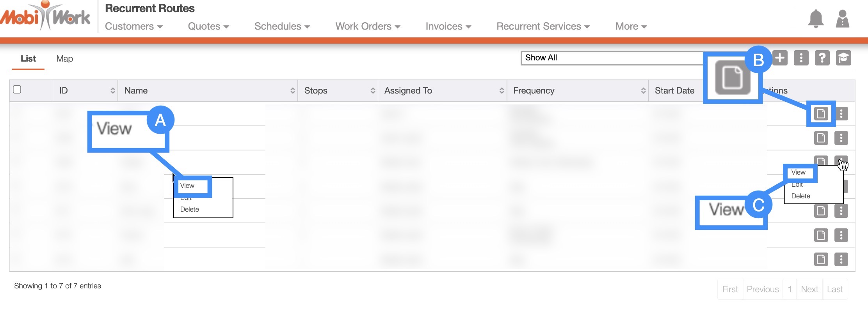Image resolution: width=868 pixels, height=318 pixels.
Task: Toggle the select-all checkbox in header
Action: tap(17, 90)
